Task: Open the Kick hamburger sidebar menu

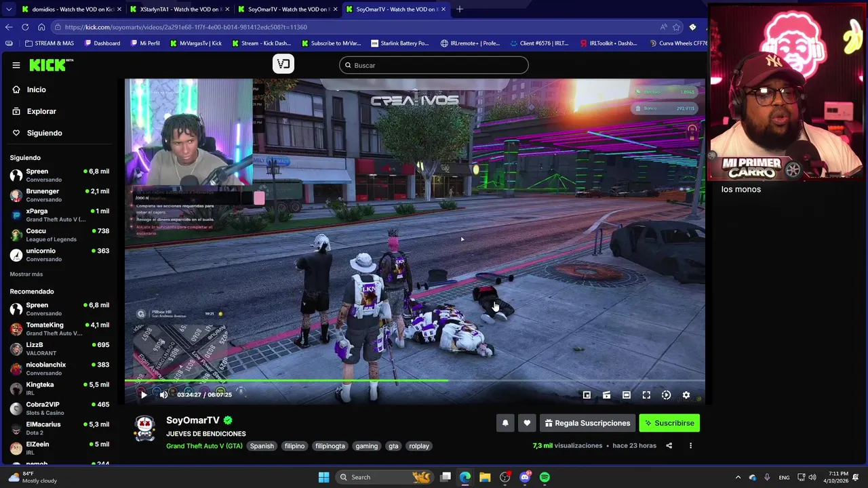Action: click(16, 65)
